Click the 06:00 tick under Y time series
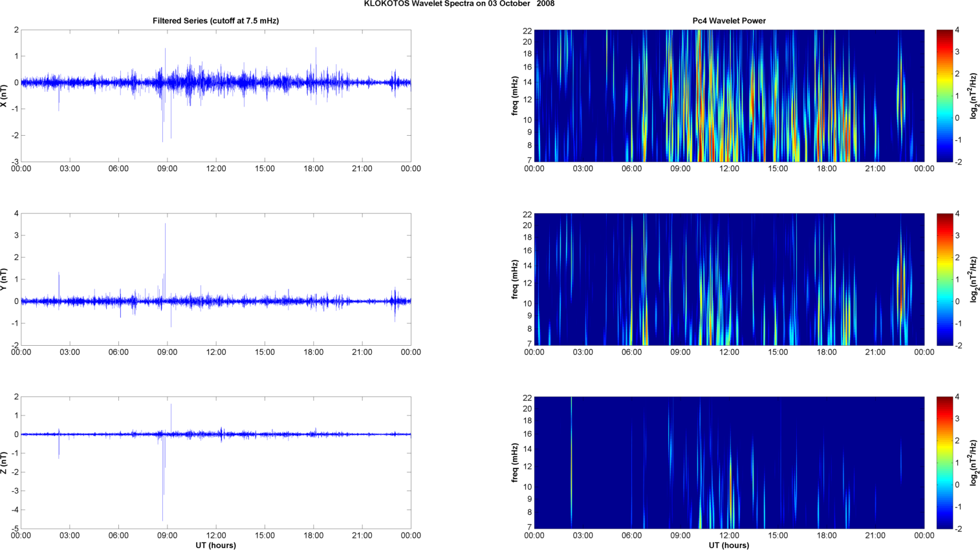980x550 pixels. [118, 352]
